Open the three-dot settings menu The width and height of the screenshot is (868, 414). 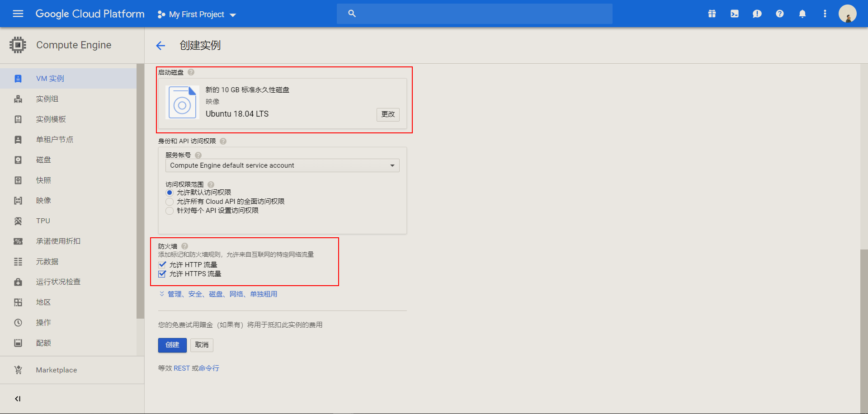pos(825,14)
